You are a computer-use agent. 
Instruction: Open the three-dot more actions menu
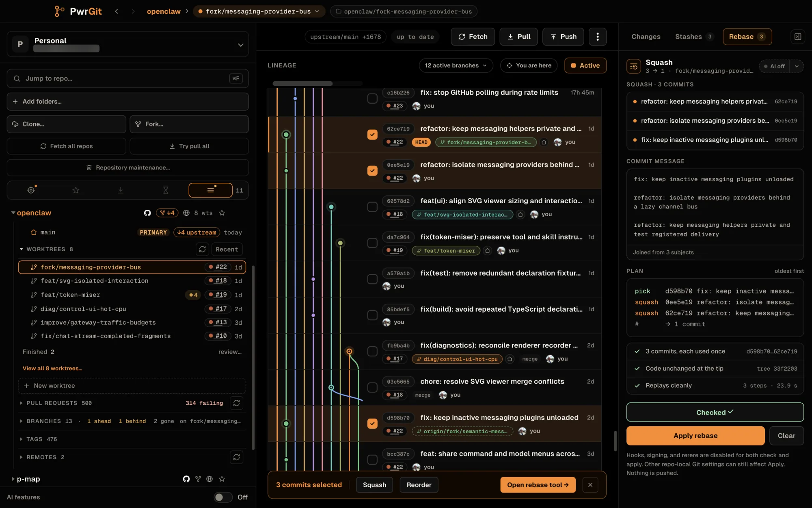[x=597, y=37]
